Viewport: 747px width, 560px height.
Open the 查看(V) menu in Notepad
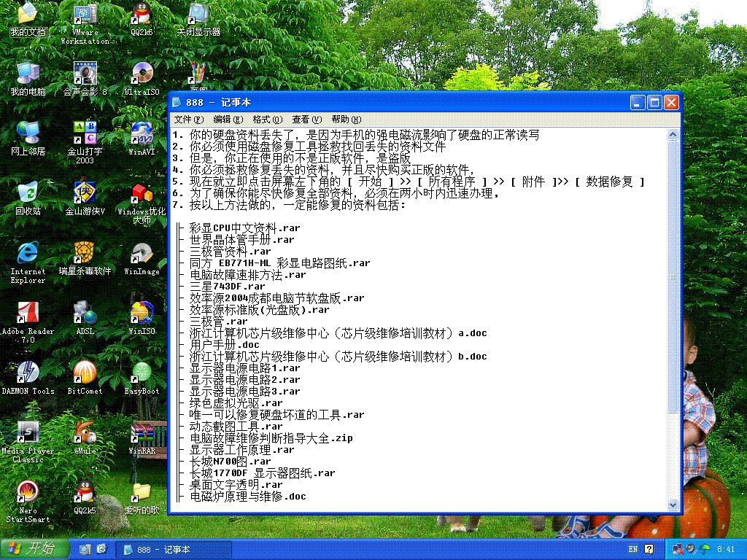[307, 120]
